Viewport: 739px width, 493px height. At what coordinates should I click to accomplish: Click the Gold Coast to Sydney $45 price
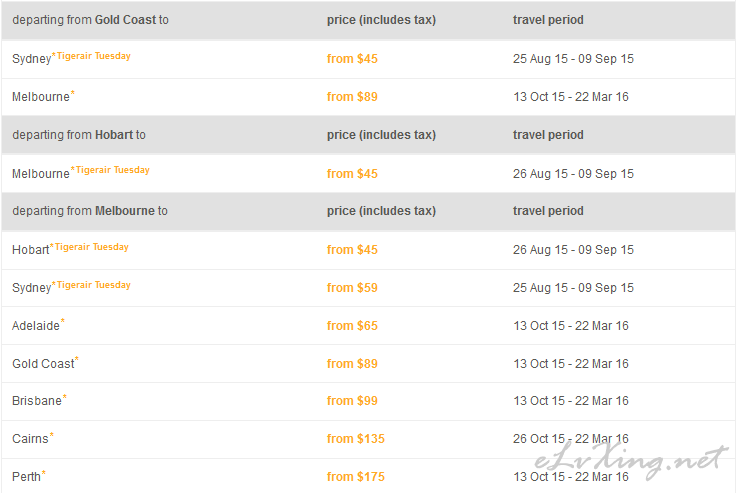point(352,59)
